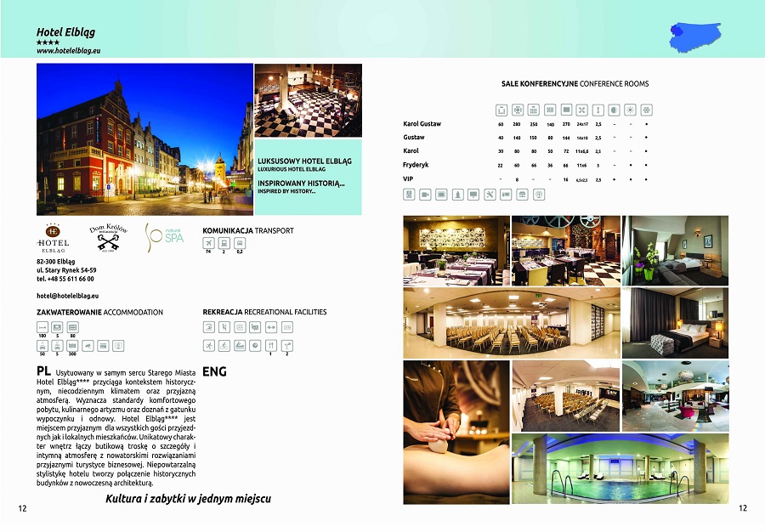The image size is (765, 532).
Task: Click the 'Fryderyk' conference room row label
Action: tap(416, 165)
